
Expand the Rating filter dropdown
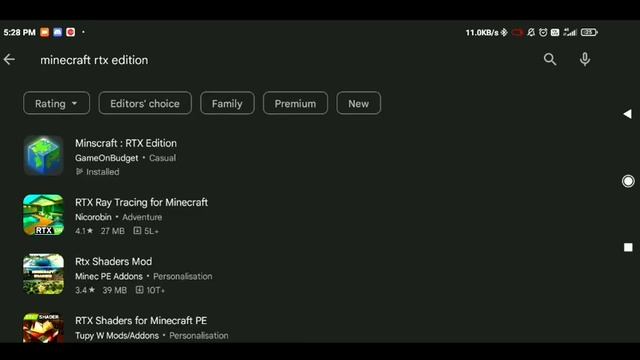(56, 103)
